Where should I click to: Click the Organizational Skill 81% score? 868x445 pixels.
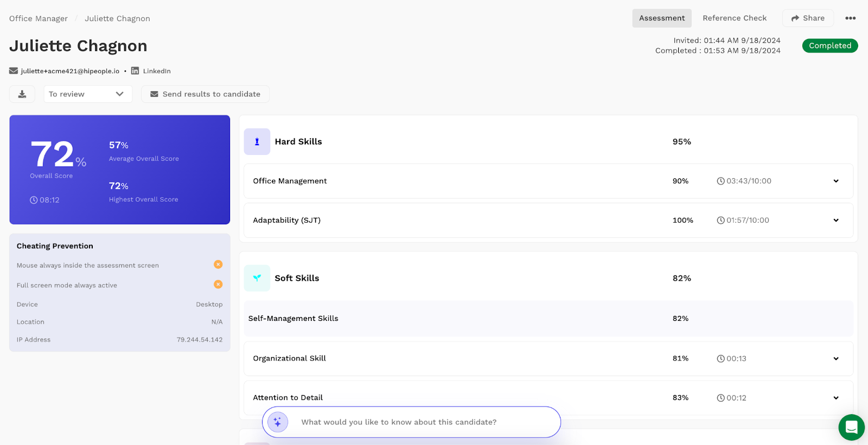pos(680,359)
